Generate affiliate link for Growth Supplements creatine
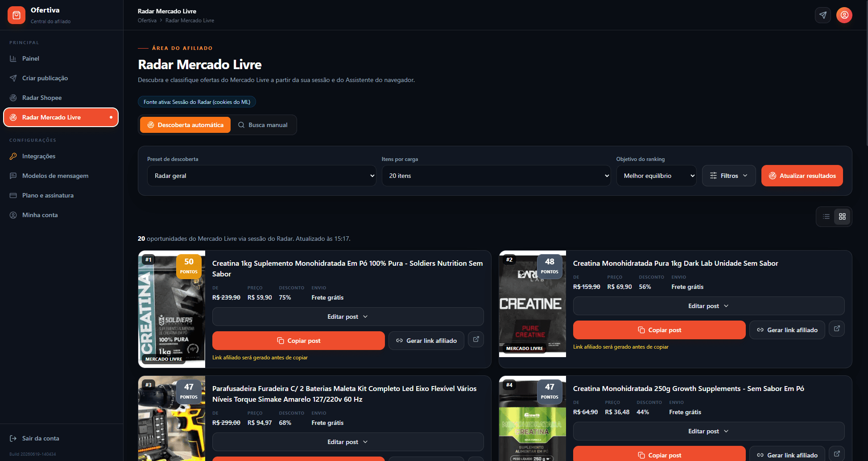 coord(787,454)
